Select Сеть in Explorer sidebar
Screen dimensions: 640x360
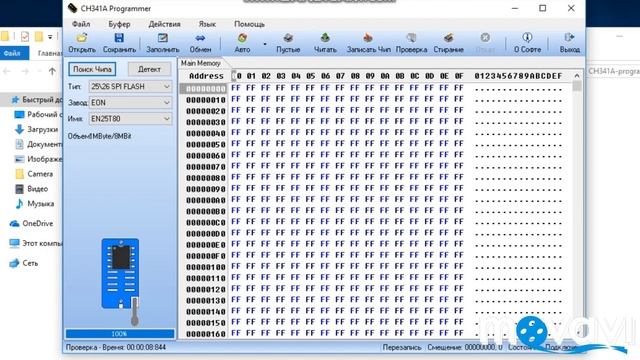(x=24, y=263)
